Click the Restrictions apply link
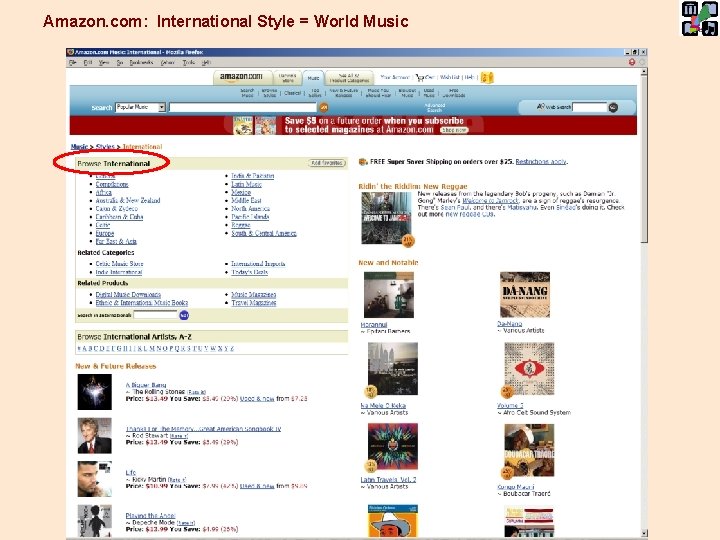This screenshot has width=720, height=540. [541, 162]
